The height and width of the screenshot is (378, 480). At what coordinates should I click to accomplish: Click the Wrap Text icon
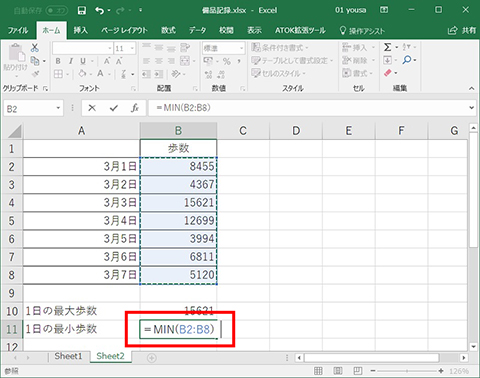pyautogui.click(x=185, y=48)
